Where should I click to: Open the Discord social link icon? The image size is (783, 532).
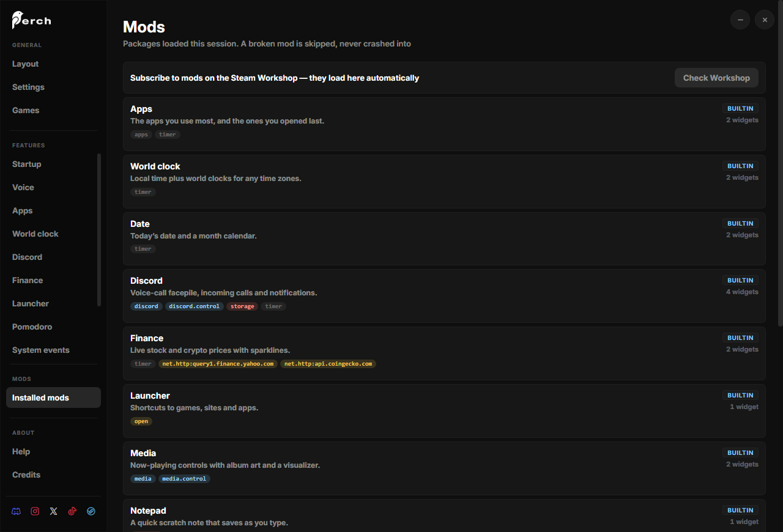[17, 511]
